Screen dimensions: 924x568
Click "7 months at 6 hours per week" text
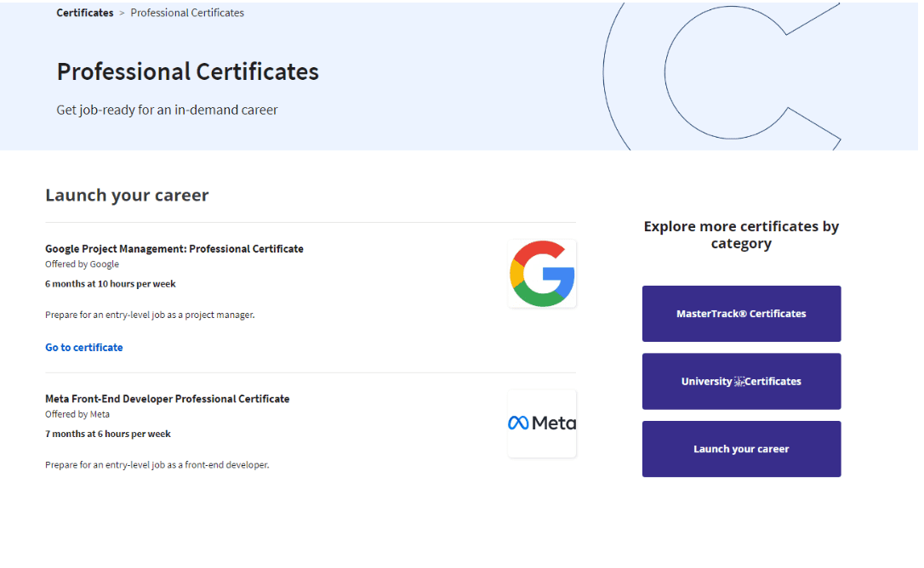pos(107,434)
